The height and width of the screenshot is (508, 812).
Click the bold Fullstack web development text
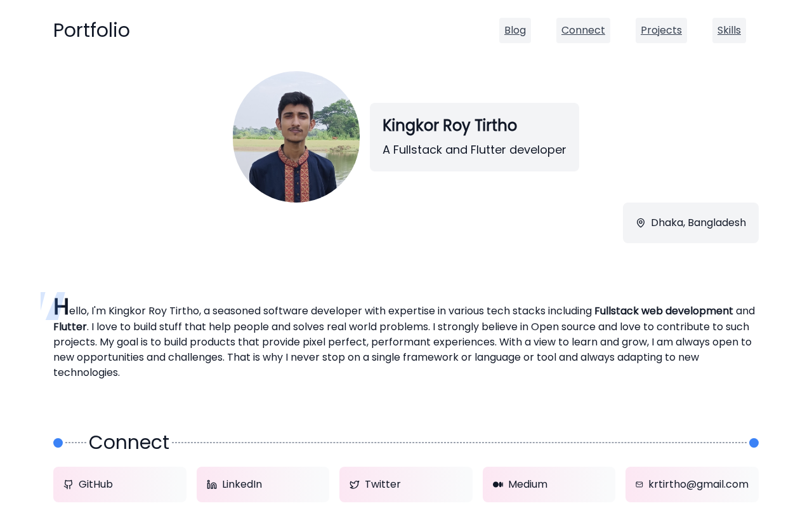[x=664, y=311]
